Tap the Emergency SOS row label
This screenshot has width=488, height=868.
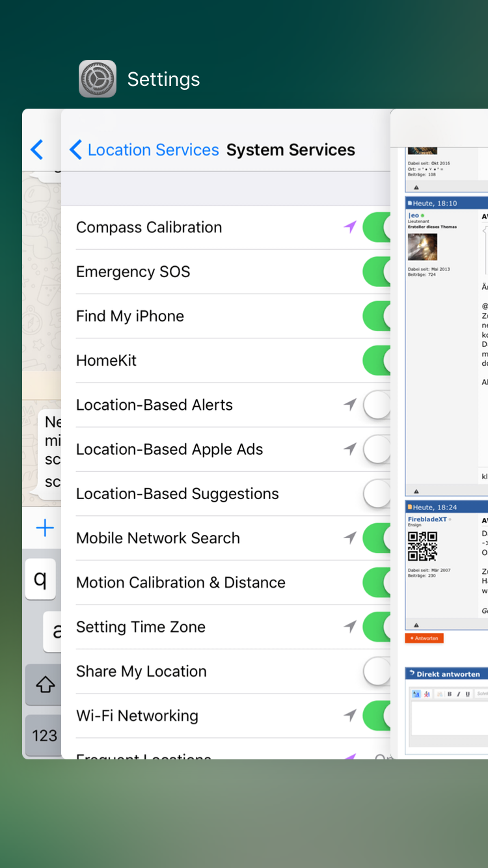pos(133,271)
